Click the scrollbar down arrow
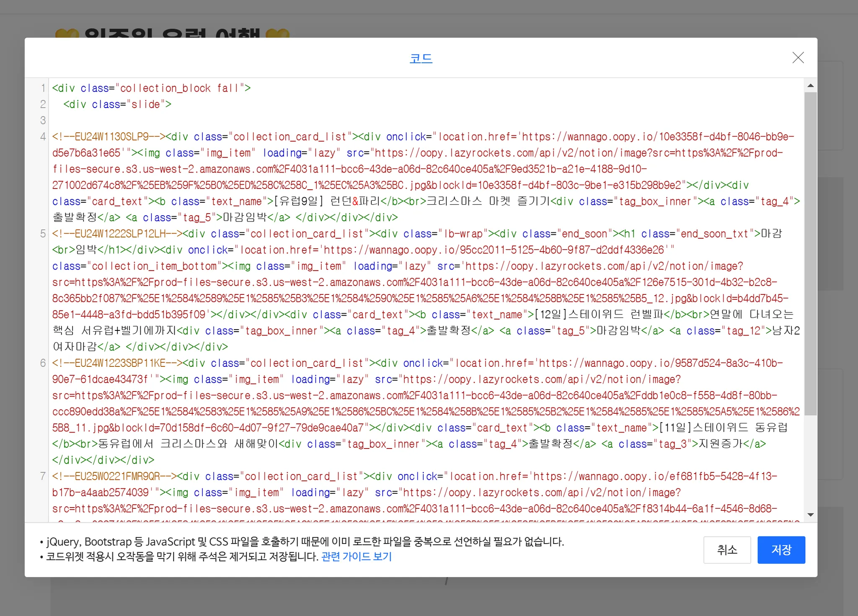858x616 pixels. click(810, 515)
